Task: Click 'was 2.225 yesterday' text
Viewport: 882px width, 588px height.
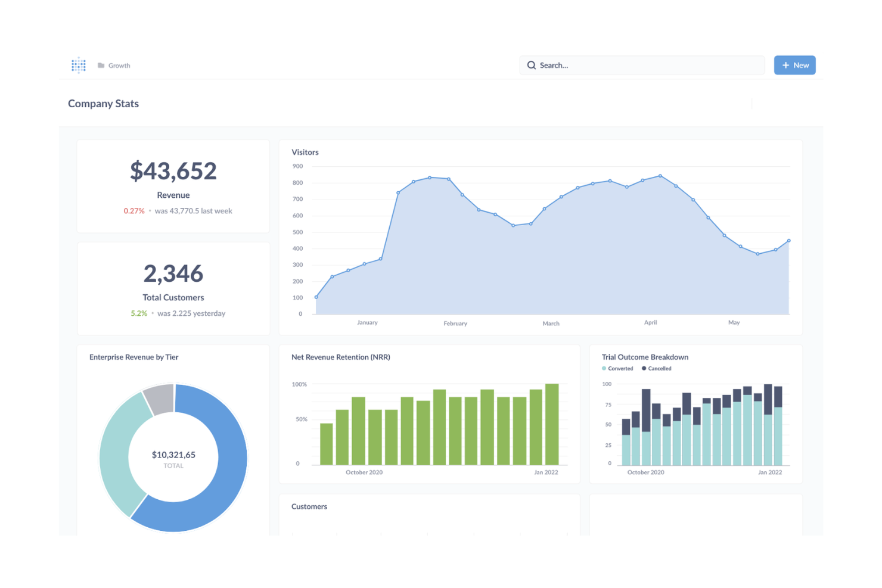Action: [x=191, y=313]
